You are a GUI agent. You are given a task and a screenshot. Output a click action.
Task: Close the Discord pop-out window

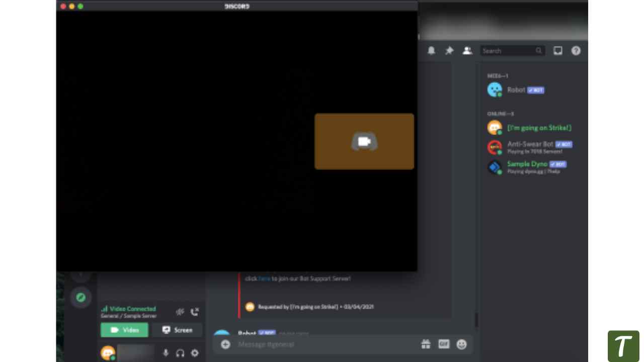[x=63, y=6]
